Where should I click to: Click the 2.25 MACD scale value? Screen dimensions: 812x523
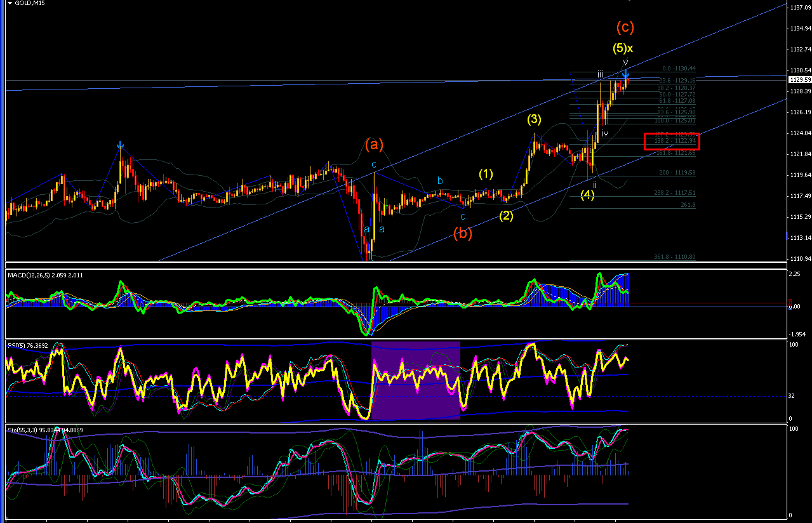[794, 274]
